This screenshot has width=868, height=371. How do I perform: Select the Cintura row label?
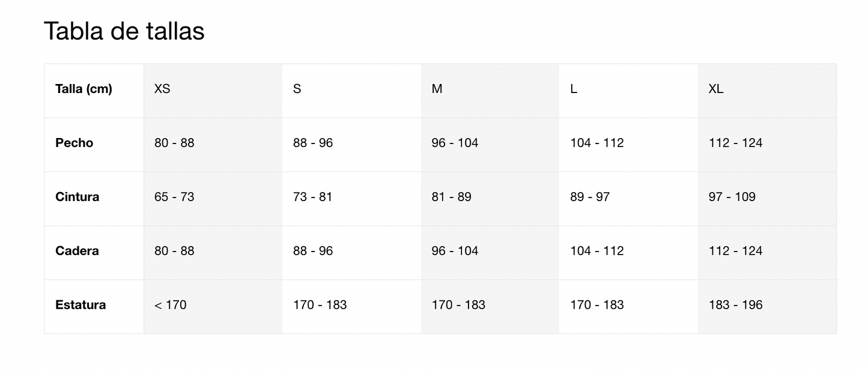click(77, 197)
